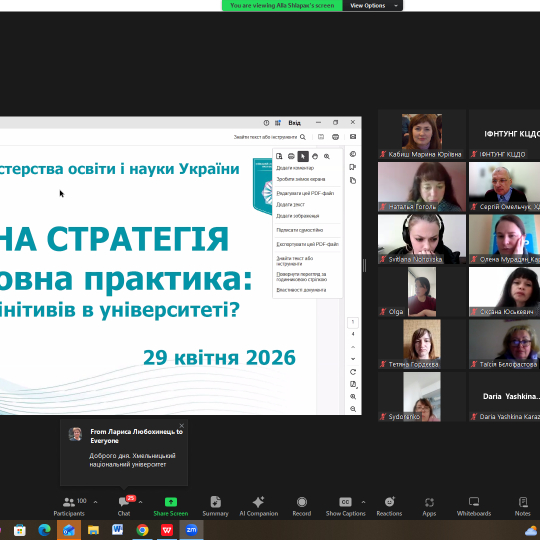Open the pages/copy panel icon in Acrobat sidebar
This screenshot has height=540, width=540.
point(353,180)
